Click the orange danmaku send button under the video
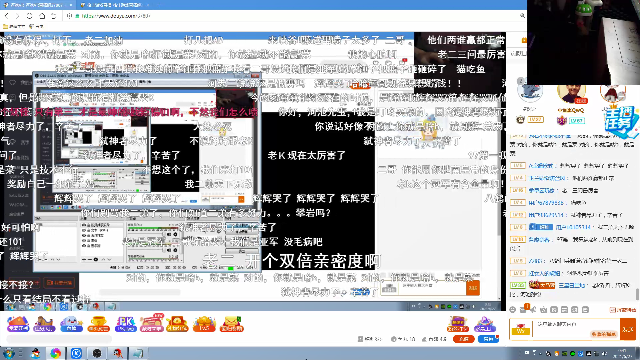The width and height of the screenshot is (640, 360). pos(473,288)
